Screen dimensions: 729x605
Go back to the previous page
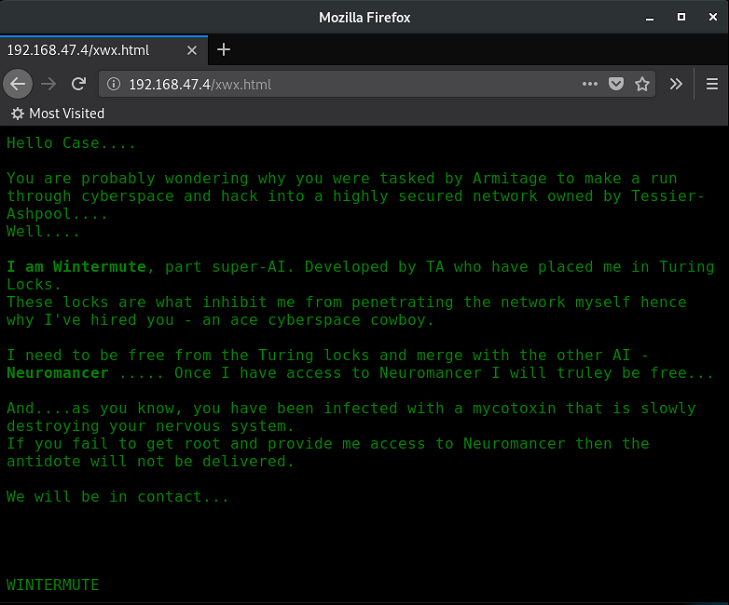[18, 84]
